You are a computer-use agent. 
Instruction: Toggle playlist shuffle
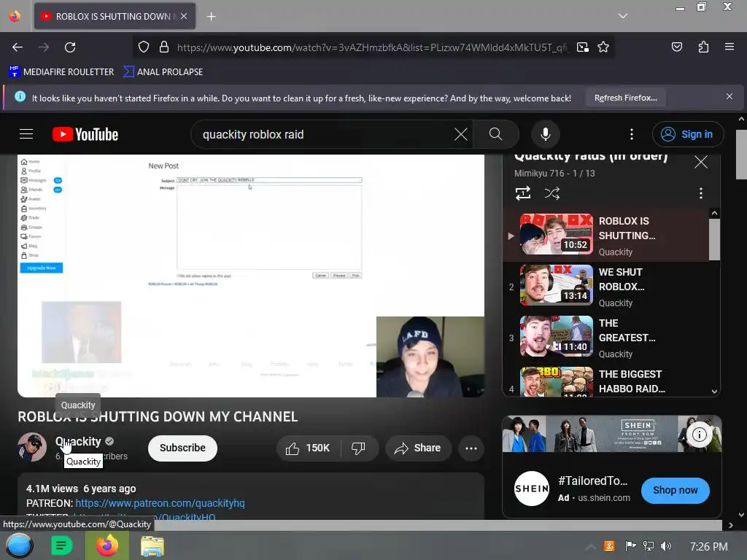coord(552,193)
